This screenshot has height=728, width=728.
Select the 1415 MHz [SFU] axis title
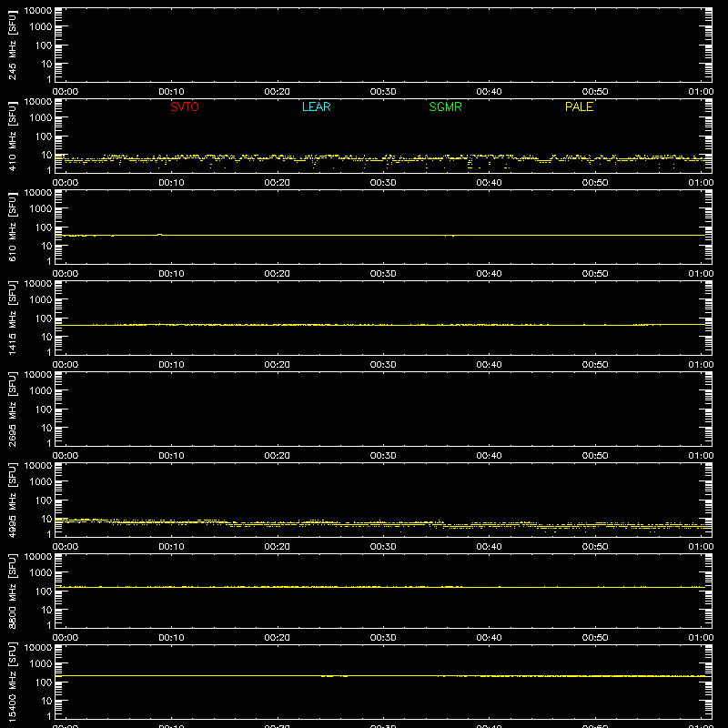pyautogui.click(x=12, y=318)
